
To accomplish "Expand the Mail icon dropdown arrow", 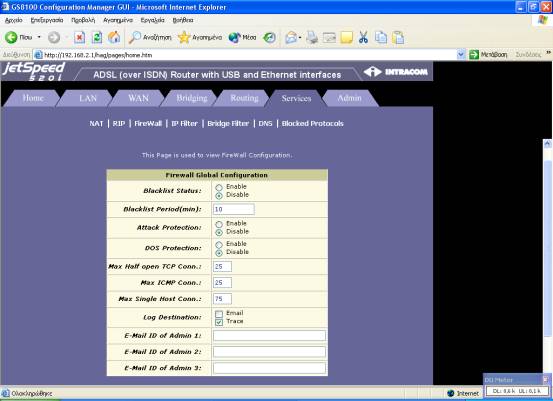I will click(300, 37).
